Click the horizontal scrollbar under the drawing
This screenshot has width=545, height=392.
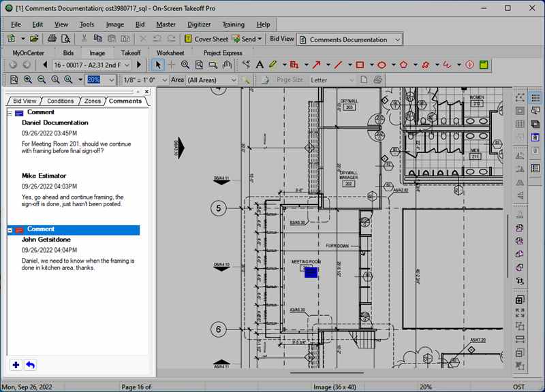coord(327,373)
